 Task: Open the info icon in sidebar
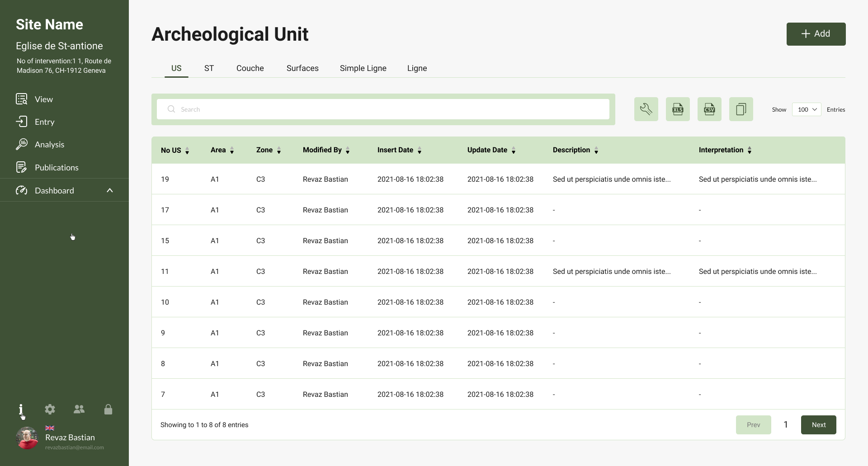[x=21, y=410]
